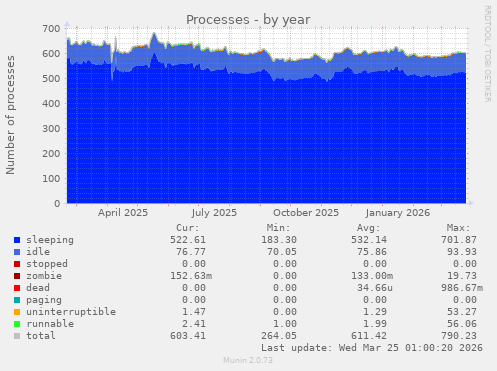Click total minimum value 264.05
497x371 pixels.
coord(279,336)
